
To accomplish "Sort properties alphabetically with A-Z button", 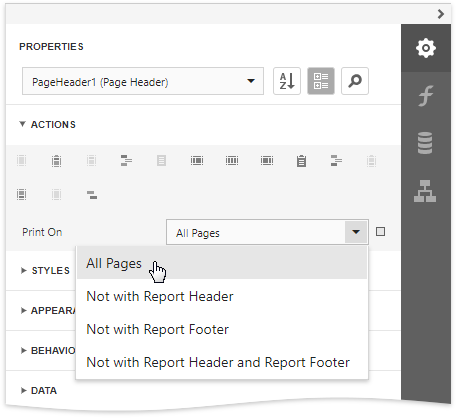I will click(x=287, y=81).
